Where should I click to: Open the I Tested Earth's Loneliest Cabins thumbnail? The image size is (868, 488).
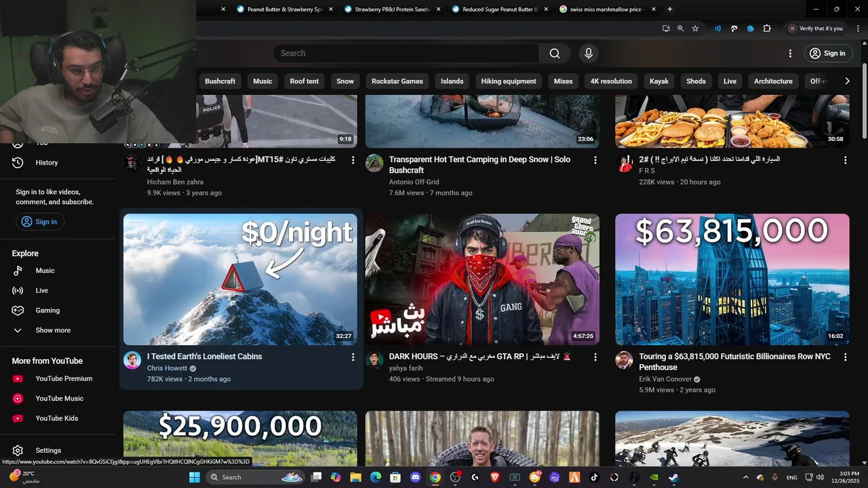click(x=240, y=279)
